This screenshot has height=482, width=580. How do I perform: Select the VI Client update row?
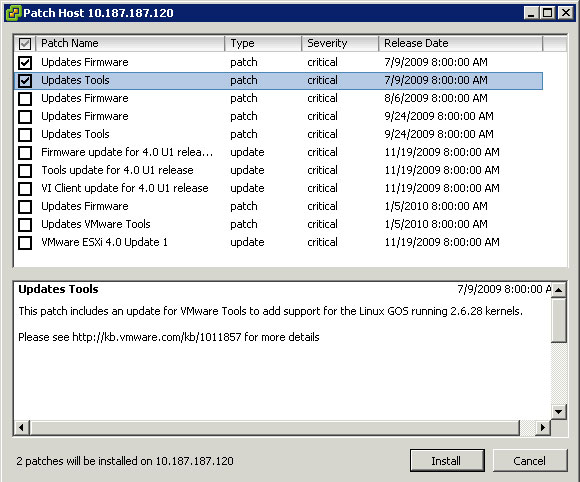(x=278, y=188)
